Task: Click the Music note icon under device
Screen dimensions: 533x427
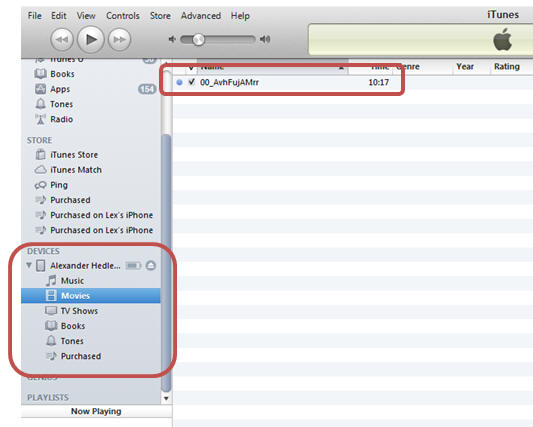Action: tap(51, 280)
